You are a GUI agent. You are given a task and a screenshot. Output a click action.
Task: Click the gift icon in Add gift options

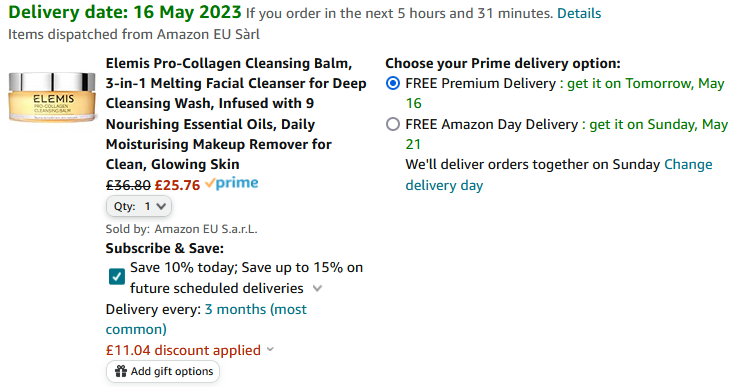click(x=121, y=371)
